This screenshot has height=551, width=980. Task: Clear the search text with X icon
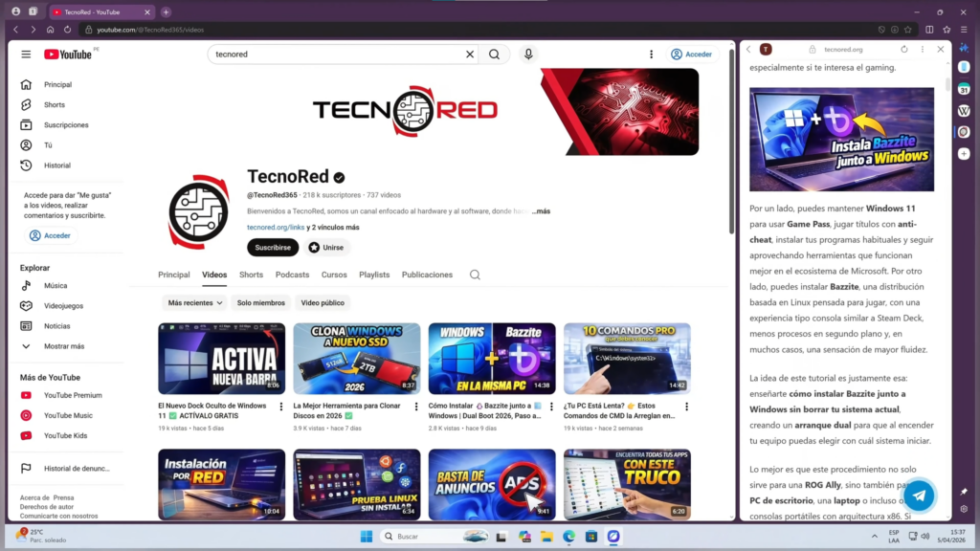coord(470,55)
